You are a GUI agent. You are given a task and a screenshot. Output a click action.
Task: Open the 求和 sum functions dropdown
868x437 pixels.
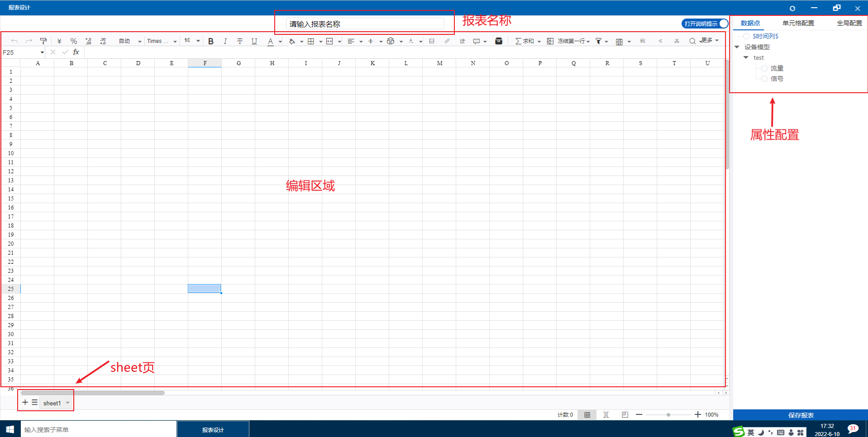539,42
